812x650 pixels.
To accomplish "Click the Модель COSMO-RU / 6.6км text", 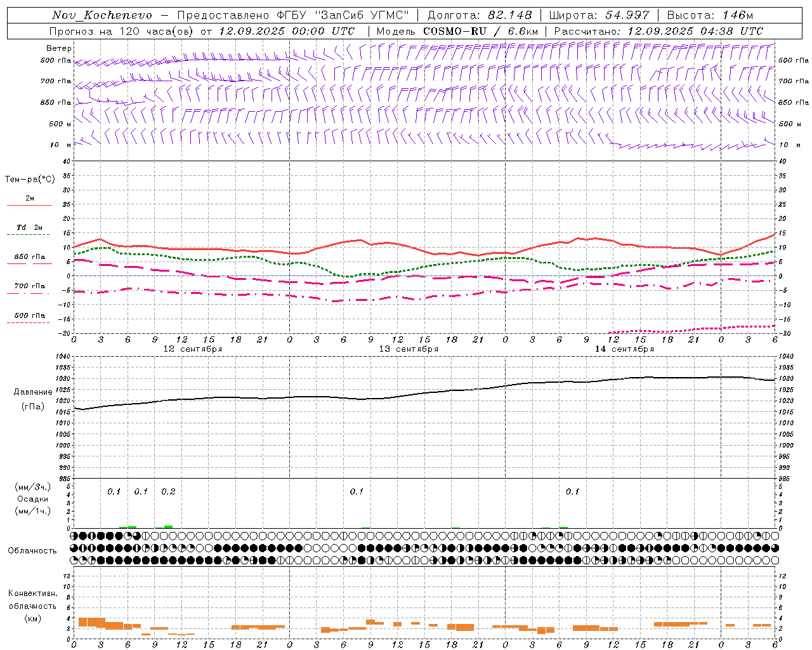I will (x=457, y=30).
